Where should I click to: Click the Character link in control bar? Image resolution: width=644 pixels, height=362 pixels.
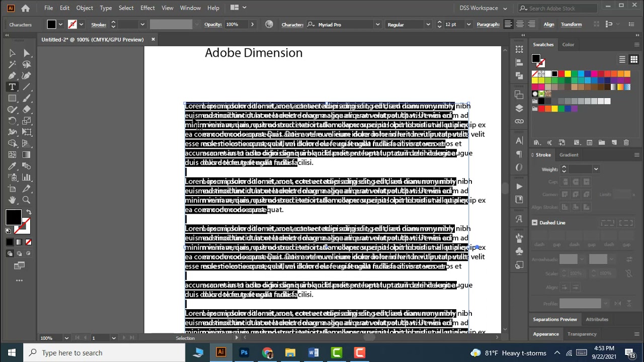tap(292, 25)
